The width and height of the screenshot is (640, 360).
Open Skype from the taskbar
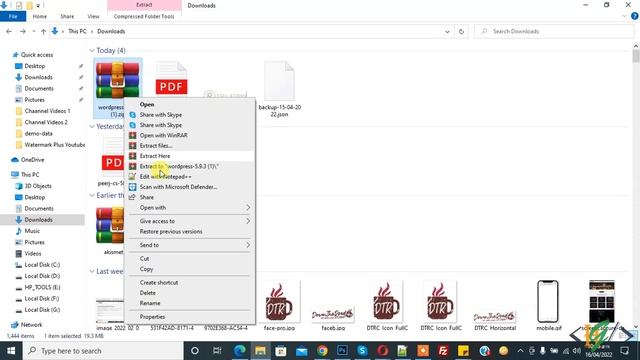(362, 351)
